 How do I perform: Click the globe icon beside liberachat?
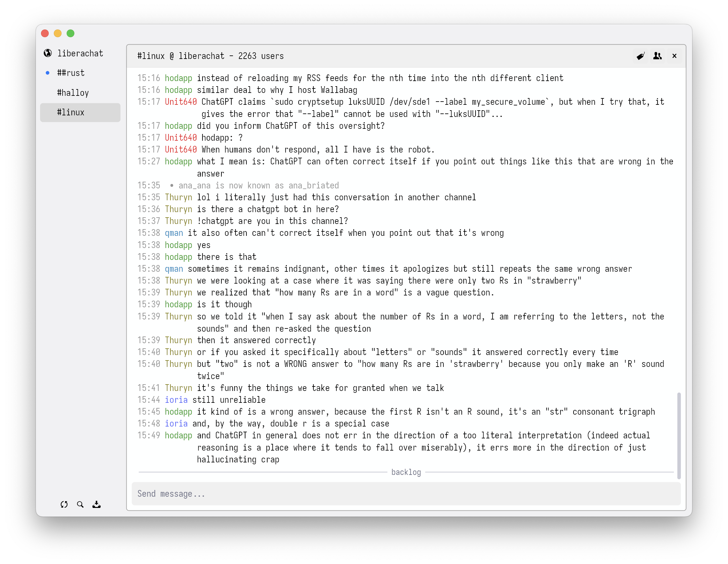click(x=47, y=53)
